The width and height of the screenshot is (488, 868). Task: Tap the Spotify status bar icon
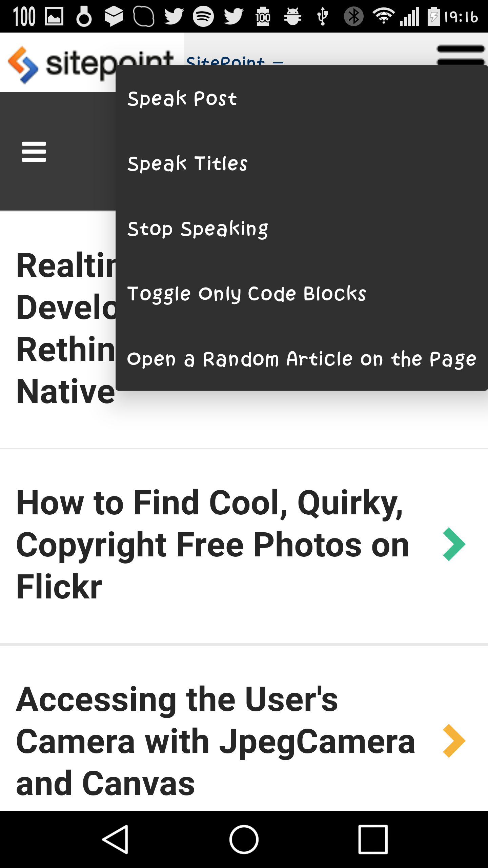203,16
